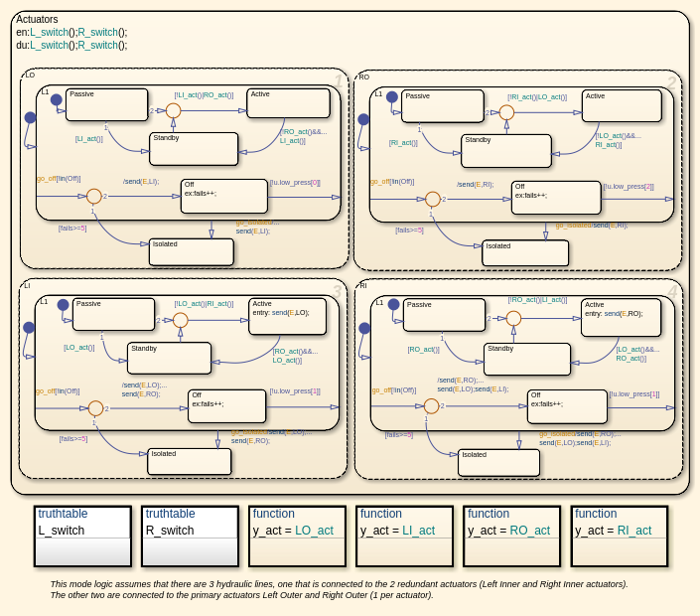Select the Off state in the RI subchart
Image resolution: width=700 pixels, height=616 pixels.
[567, 406]
